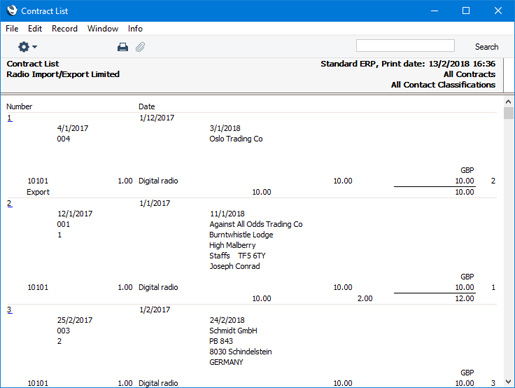Click the Schmidt GmbH customer name

click(233, 331)
